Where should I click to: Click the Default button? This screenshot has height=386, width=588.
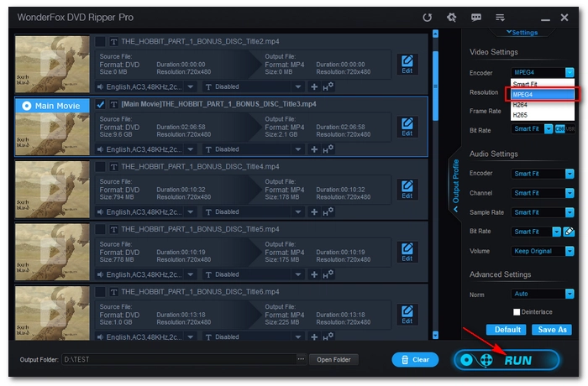[507, 330]
